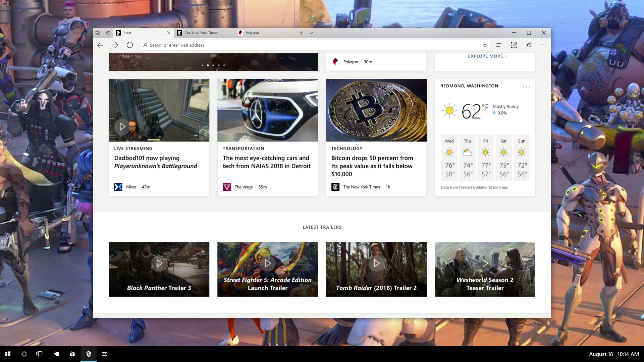
Task: Play the Dadbod101 live stream video
Action: (122, 127)
